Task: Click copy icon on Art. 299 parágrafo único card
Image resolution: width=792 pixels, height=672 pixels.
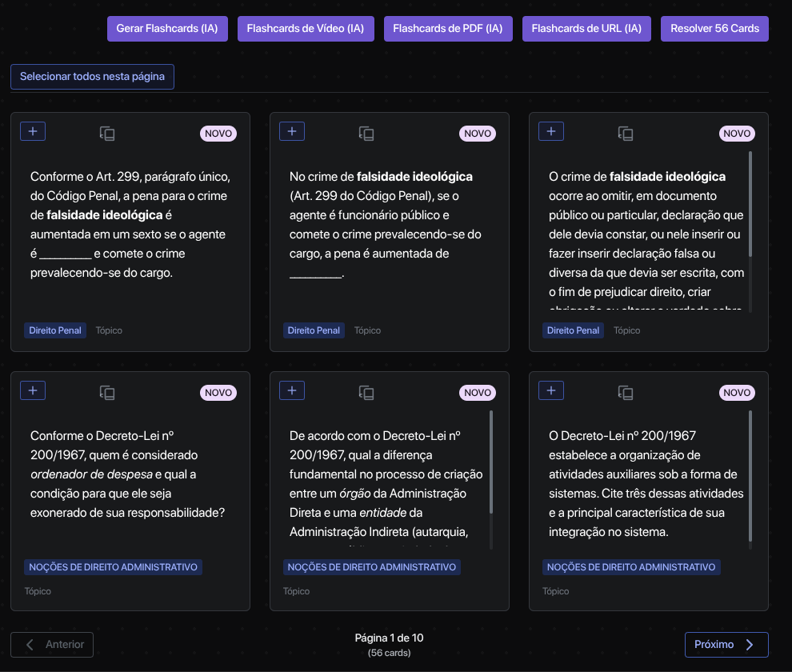Action: coord(107,134)
